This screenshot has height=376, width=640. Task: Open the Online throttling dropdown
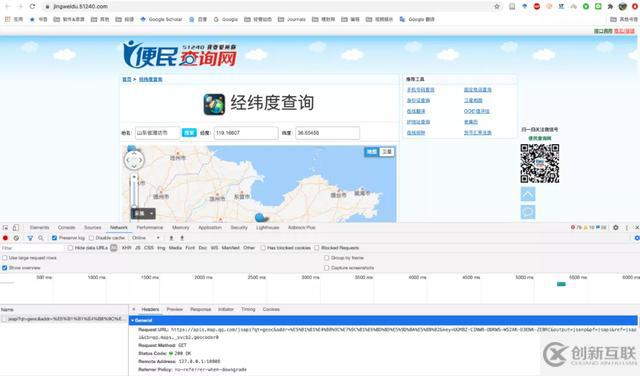tap(146, 238)
